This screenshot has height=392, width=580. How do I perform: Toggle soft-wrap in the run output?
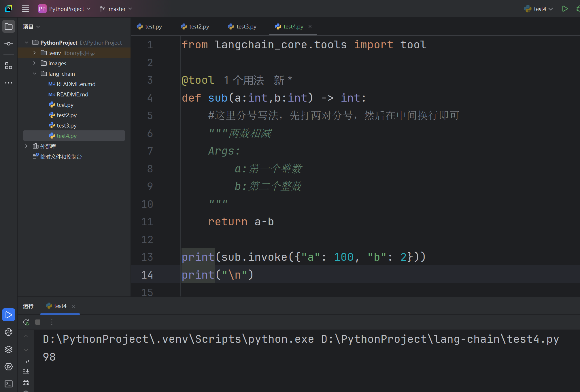[26, 360]
